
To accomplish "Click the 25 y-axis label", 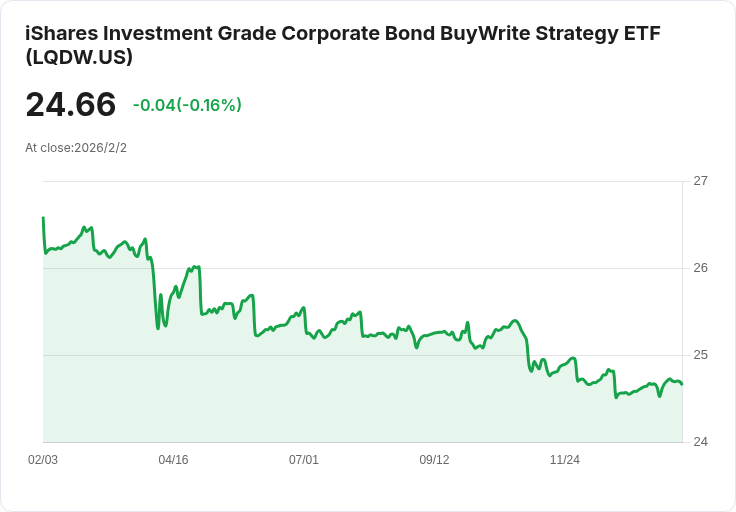I will tap(700, 355).
